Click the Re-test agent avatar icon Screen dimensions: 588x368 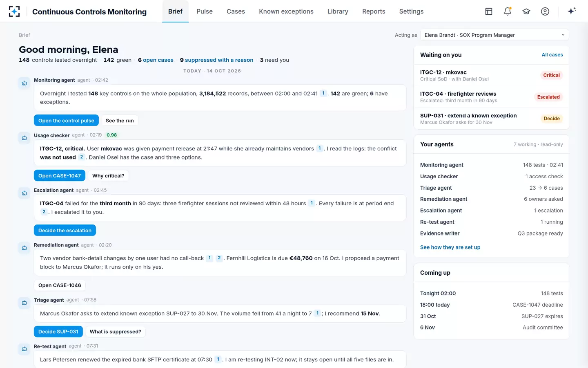click(24, 349)
